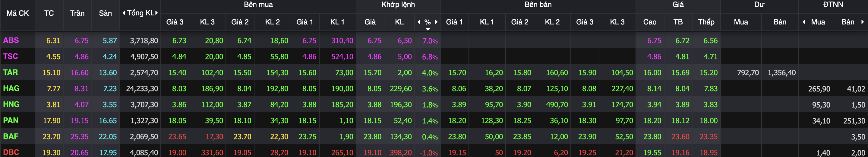Click TB average price header

(x=678, y=22)
